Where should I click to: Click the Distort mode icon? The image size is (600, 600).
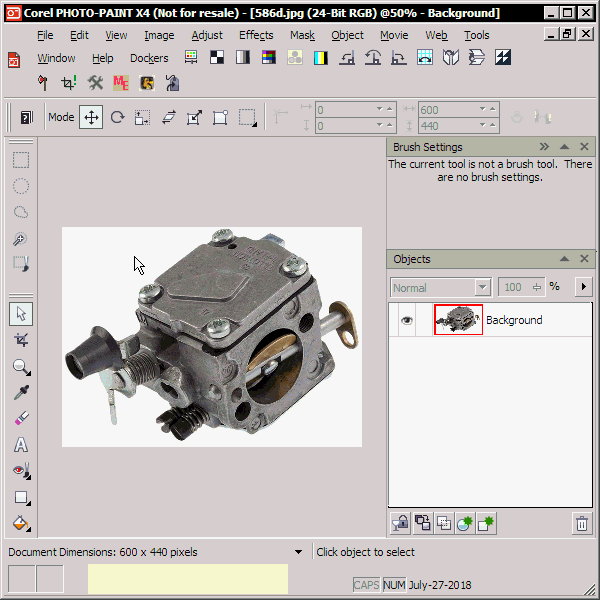click(194, 117)
